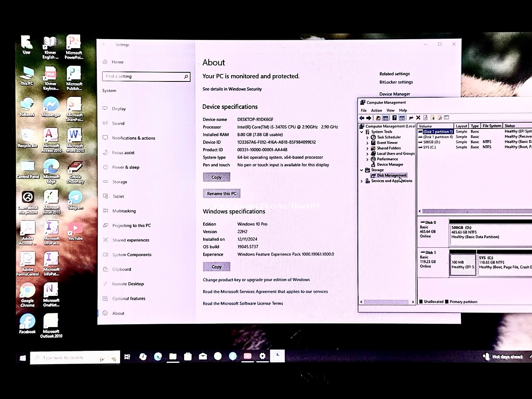Screen dimensions: 532x399
Task: Select Telegram desktop icon
Action: (x=75, y=200)
